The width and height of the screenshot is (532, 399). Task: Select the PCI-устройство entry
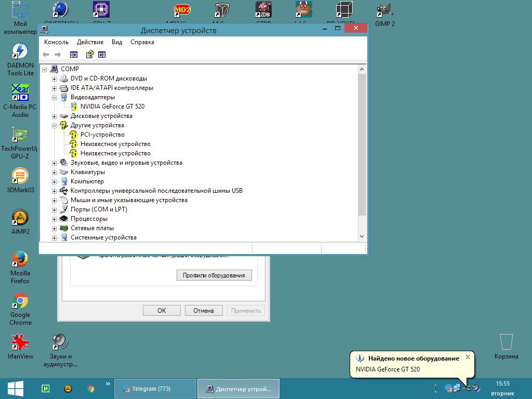(102, 135)
